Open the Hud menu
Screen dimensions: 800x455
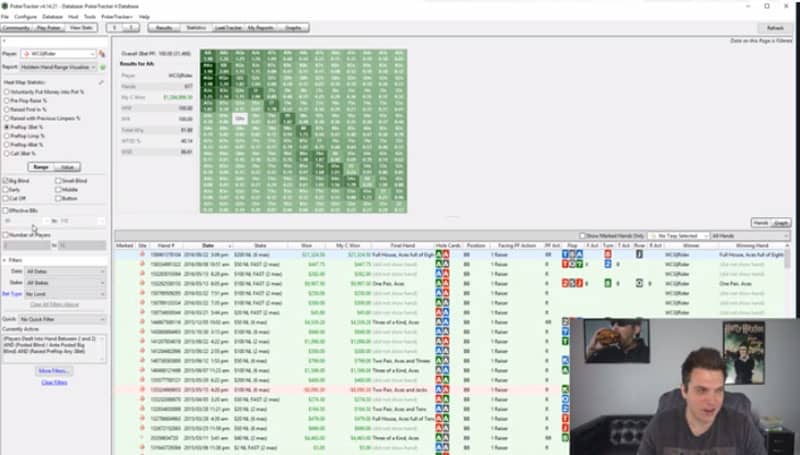point(73,17)
